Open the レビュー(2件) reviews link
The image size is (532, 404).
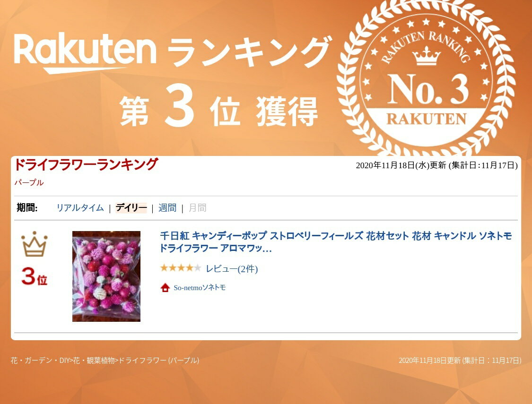tap(232, 269)
